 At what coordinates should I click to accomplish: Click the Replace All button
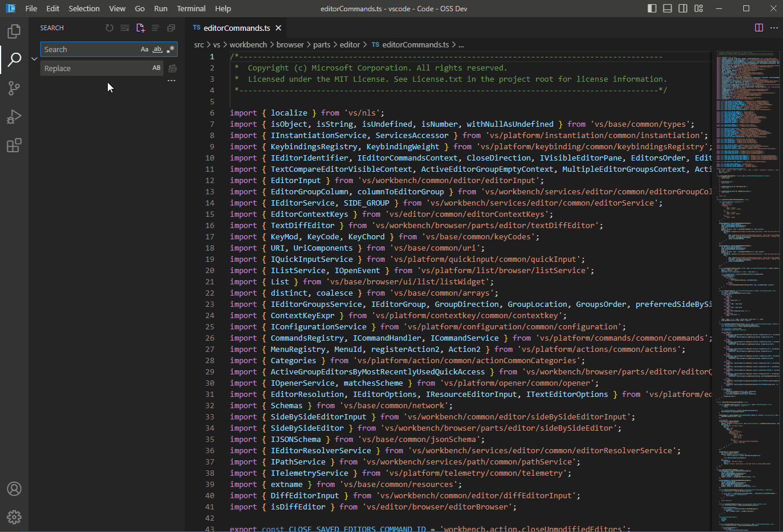pyautogui.click(x=171, y=68)
